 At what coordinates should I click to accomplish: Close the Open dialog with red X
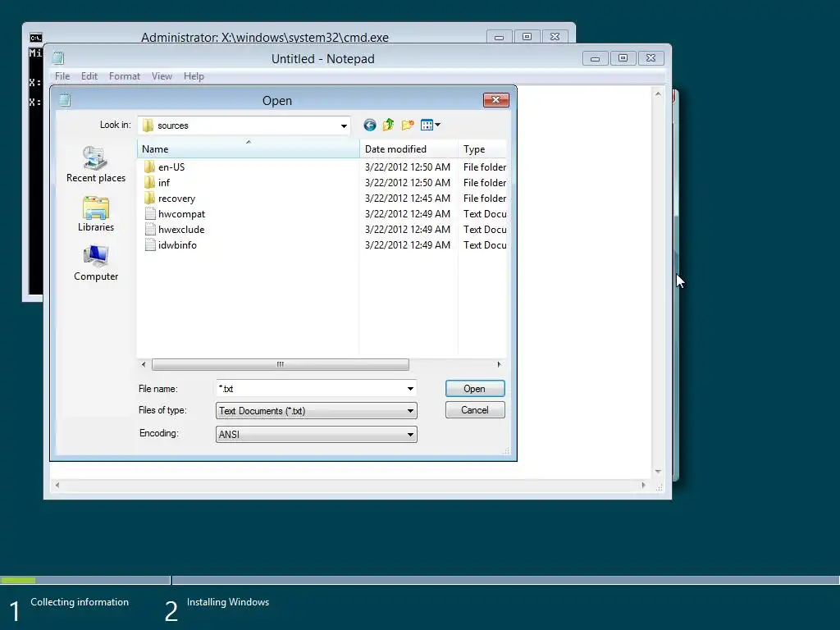point(495,99)
